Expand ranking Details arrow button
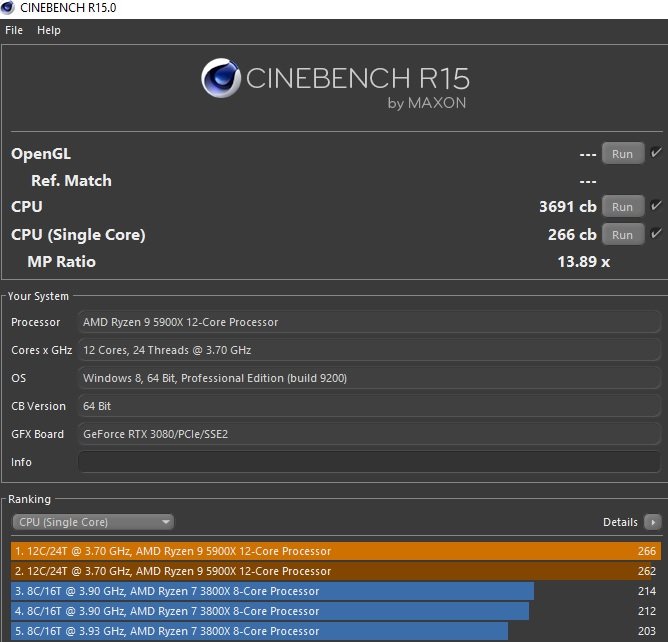The width and height of the screenshot is (668, 642). click(x=653, y=522)
